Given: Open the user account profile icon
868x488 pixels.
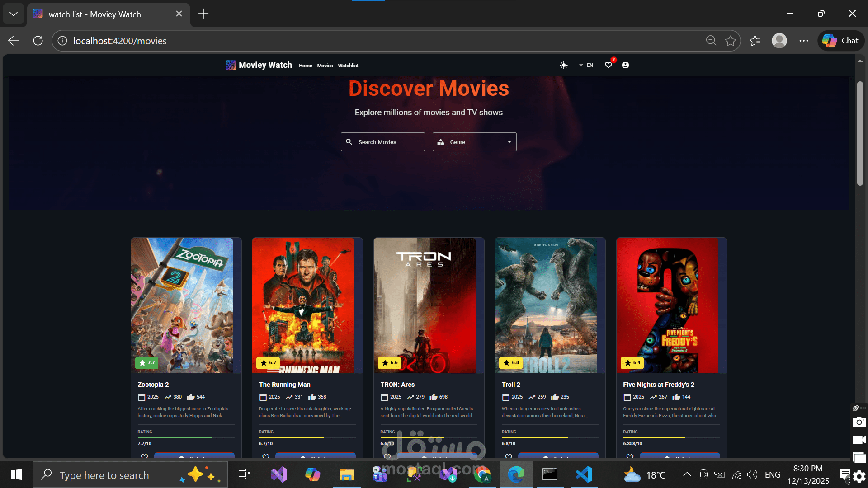Looking at the screenshot, I should [625, 65].
